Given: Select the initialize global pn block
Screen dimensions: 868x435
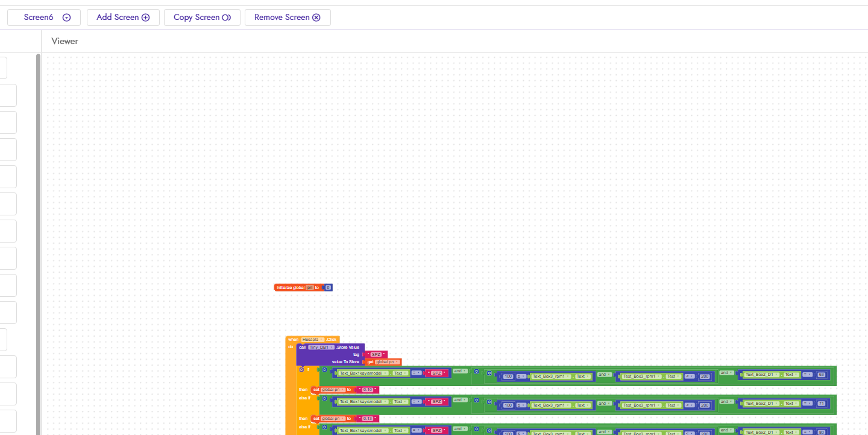Looking at the screenshot, I should click(291, 288).
